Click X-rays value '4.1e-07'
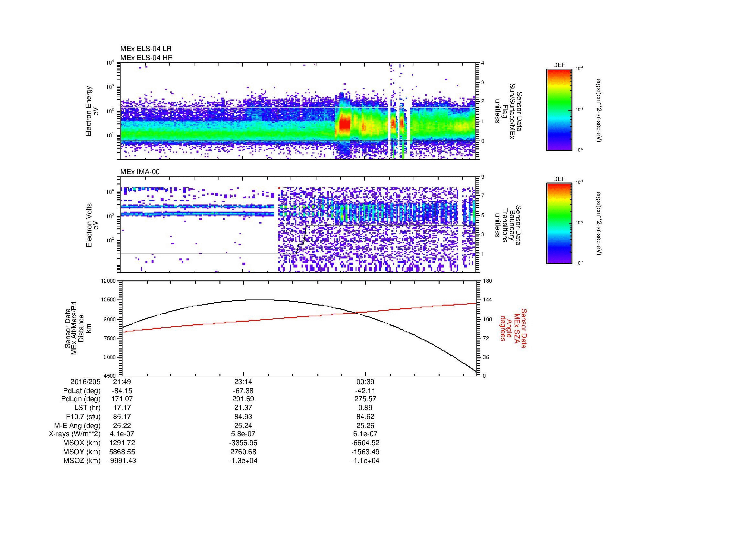The image size is (756, 534). pyautogui.click(x=122, y=434)
